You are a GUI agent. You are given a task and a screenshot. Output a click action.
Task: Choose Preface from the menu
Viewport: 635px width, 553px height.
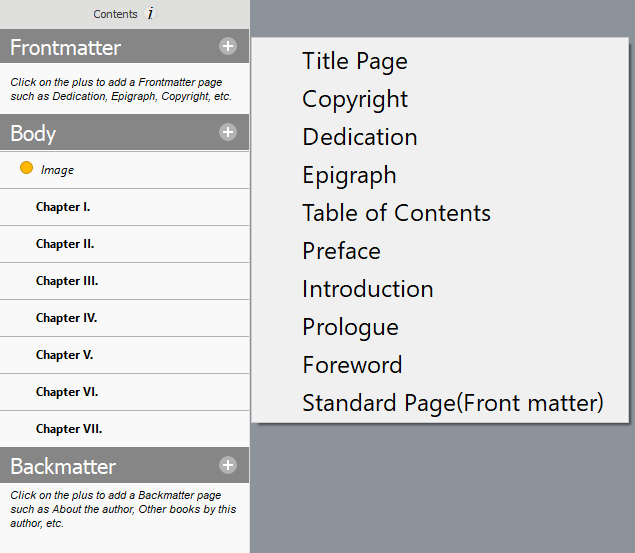tap(341, 251)
